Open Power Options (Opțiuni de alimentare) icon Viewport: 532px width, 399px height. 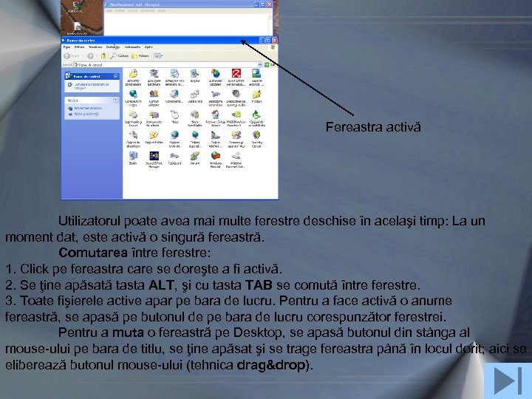click(x=133, y=135)
